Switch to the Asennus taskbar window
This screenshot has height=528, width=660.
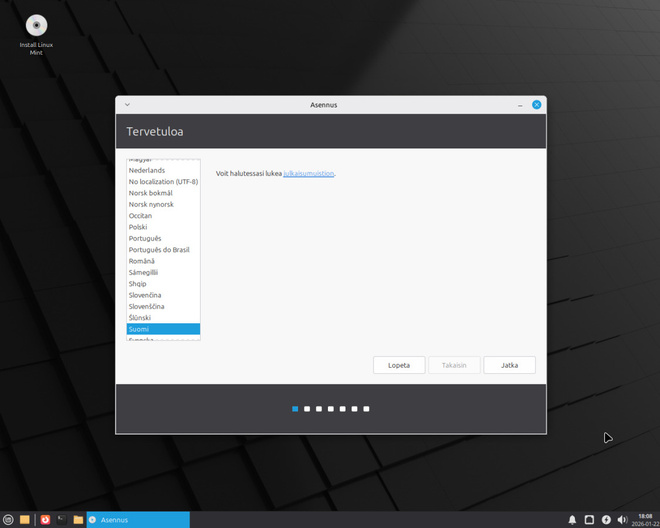click(138, 520)
